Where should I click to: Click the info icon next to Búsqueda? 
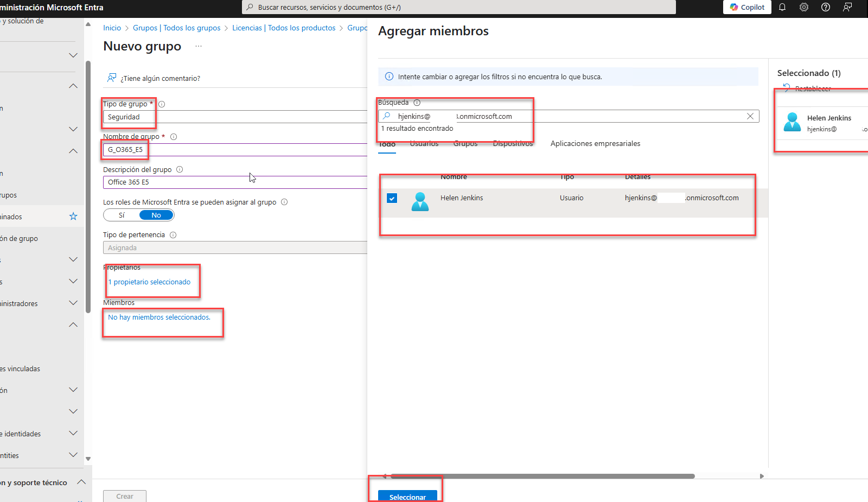(417, 103)
